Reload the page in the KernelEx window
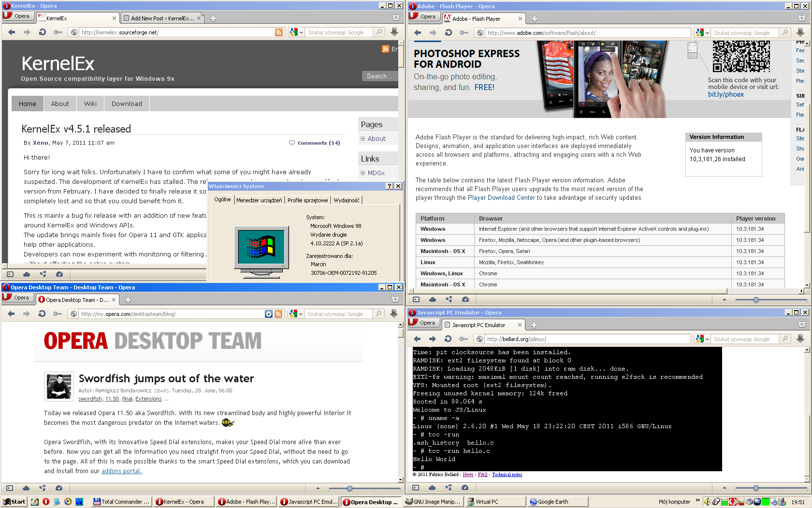The width and height of the screenshot is (812, 508). (x=43, y=32)
